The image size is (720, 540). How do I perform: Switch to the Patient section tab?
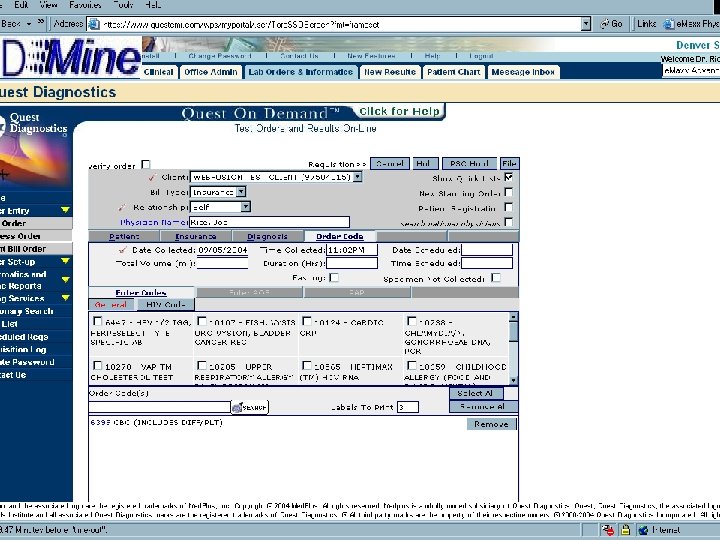[124, 236]
